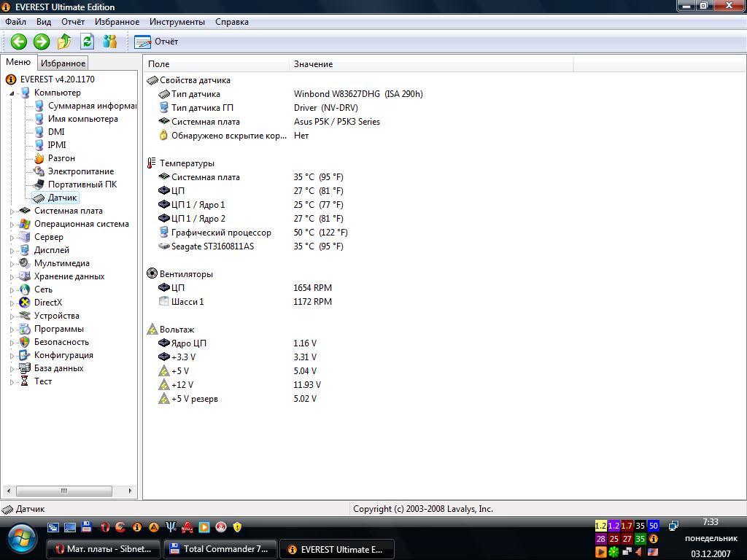Image resolution: width=747 pixels, height=560 pixels.
Task: Click the EVEREST Ultimate taskbar button
Action: click(x=336, y=549)
